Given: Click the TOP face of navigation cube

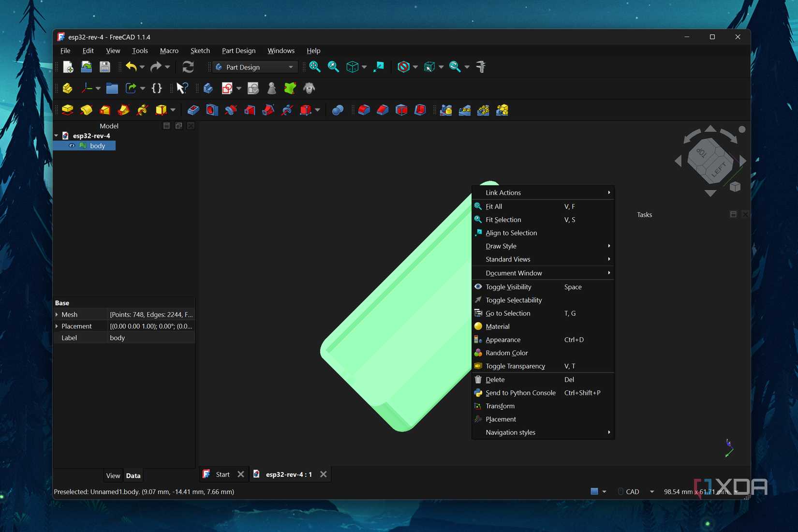Looking at the screenshot, I should click(703, 152).
